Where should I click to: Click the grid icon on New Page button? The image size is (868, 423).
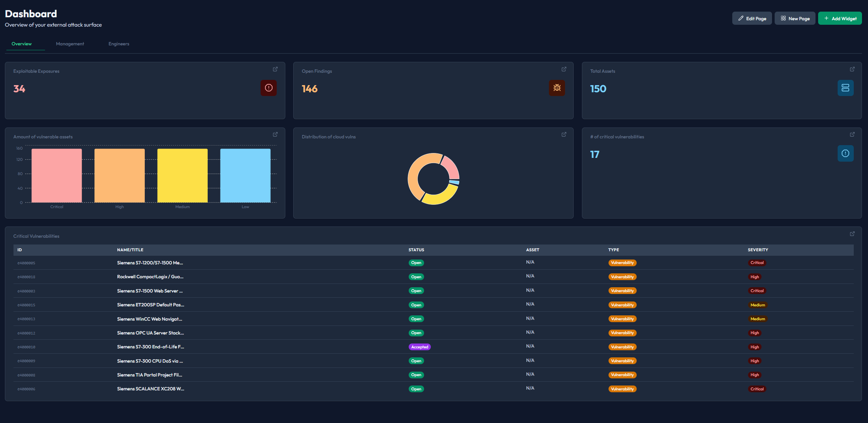point(783,18)
